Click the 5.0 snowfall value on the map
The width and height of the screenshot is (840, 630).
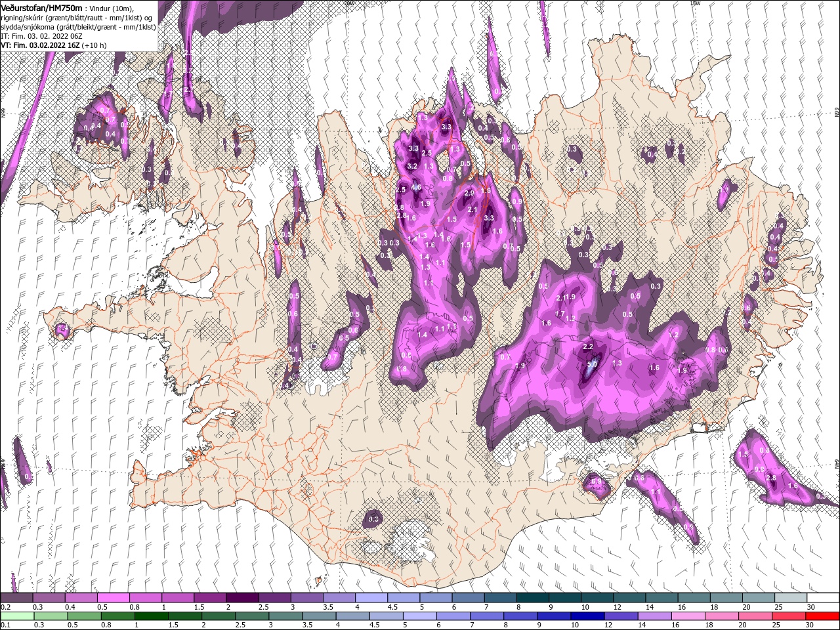point(592,364)
